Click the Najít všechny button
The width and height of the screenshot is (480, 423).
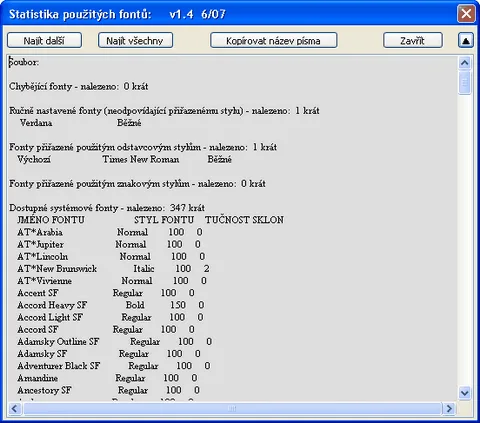point(135,40)
